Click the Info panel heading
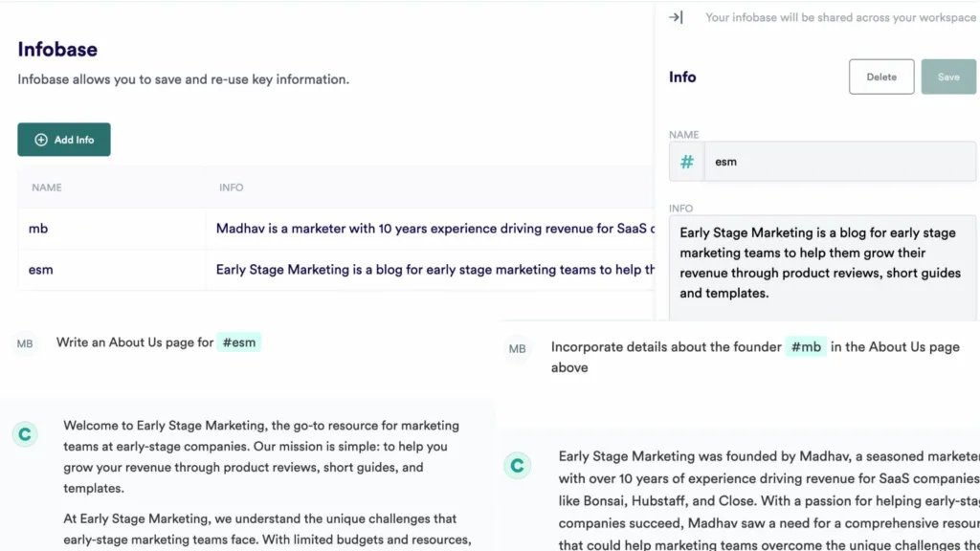Image resolution: width=980 pixels, height=551 pixels. coord(682,77)
